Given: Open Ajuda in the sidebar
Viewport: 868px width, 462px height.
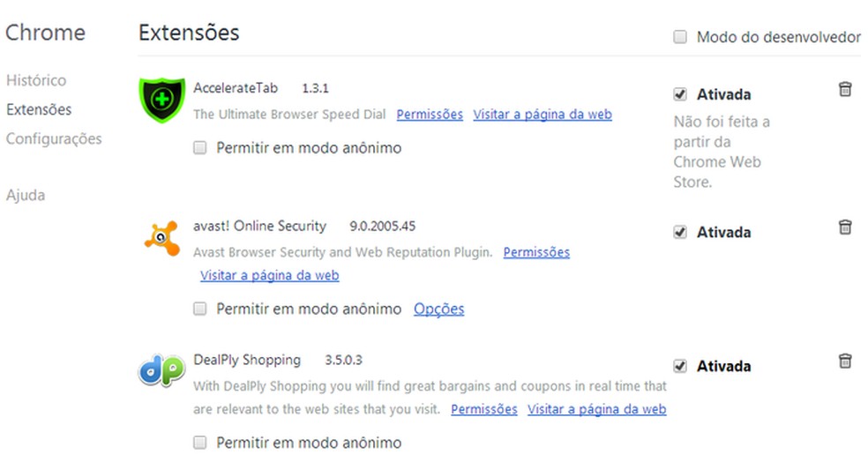Looking at the screenshot, I should (x=26, y=195).
